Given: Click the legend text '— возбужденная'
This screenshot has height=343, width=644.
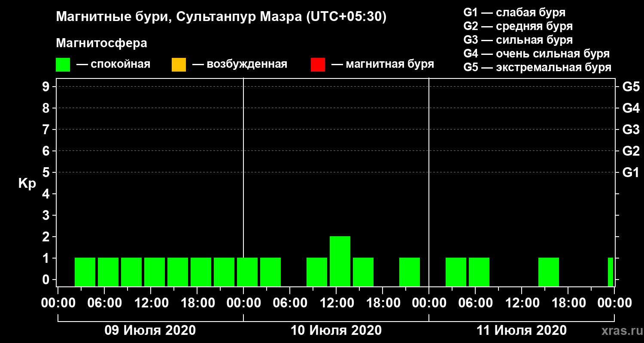Looking at the screenshot, I should point(240,64).
